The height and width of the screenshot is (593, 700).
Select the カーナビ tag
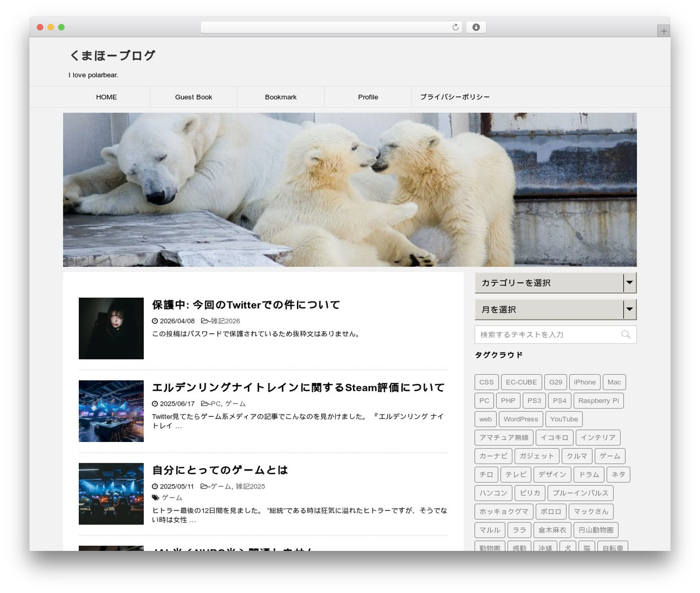click(493, 456)
